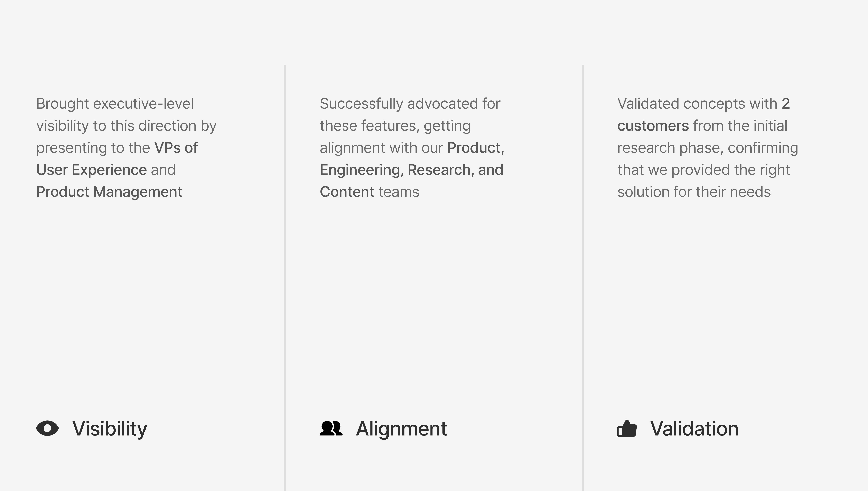Image resolution: width=868 pixels, height=491 pixels.
Task: Click bold word "Content" before teams
Action: coord(347,192)
